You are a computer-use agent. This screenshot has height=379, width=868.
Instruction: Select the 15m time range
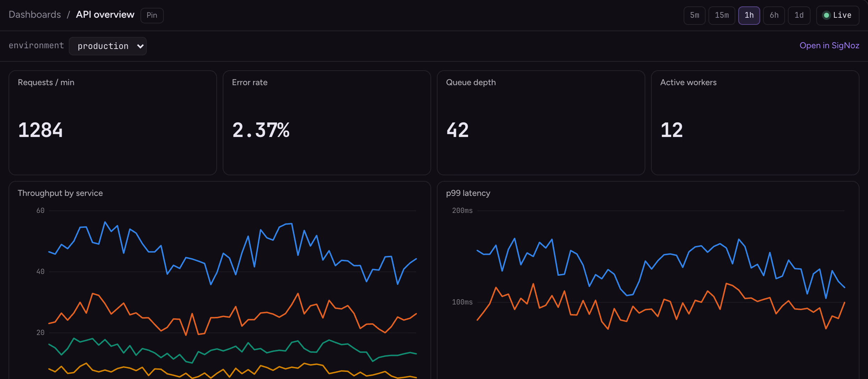point(722,15)
